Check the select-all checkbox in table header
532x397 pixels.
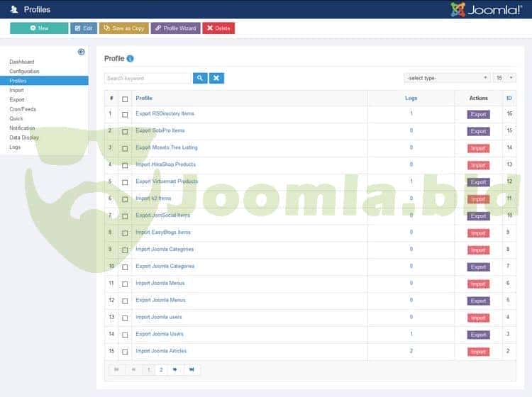pos(125,99)
